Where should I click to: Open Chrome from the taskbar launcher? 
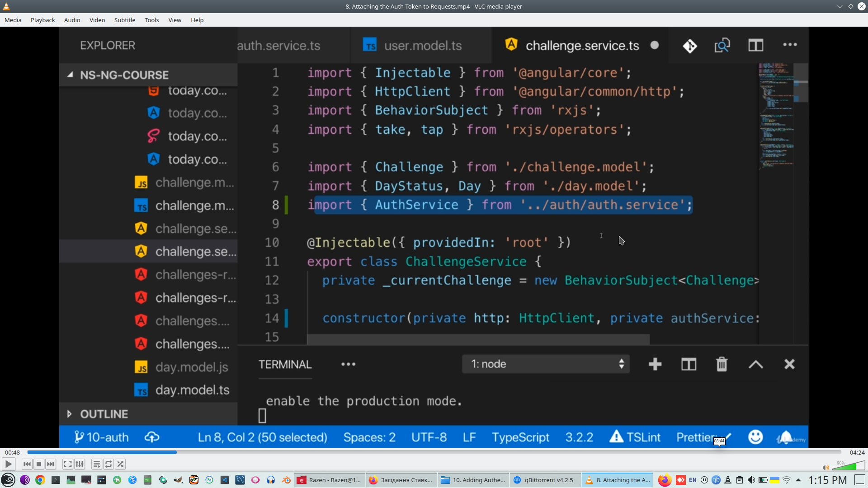click(40, 480)
